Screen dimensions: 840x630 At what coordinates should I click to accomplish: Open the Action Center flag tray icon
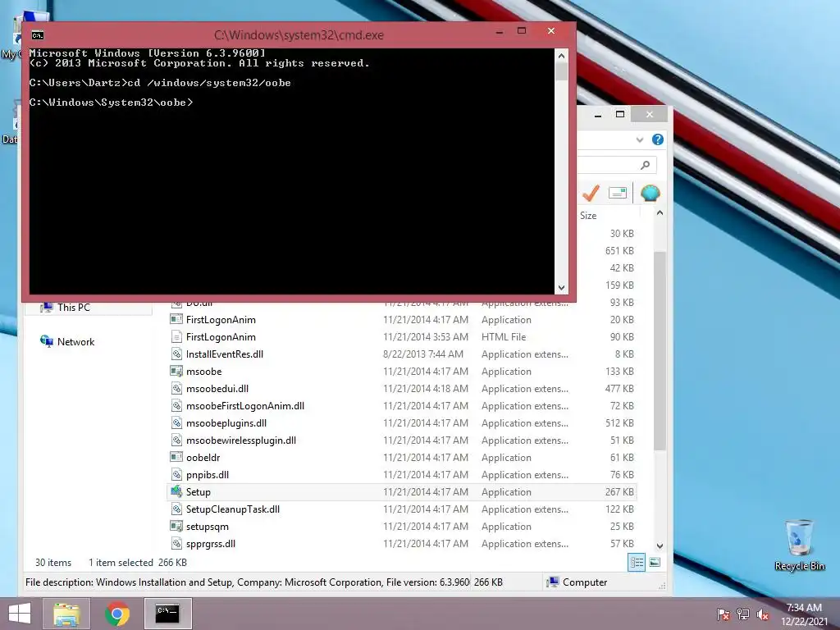point(723,614)
